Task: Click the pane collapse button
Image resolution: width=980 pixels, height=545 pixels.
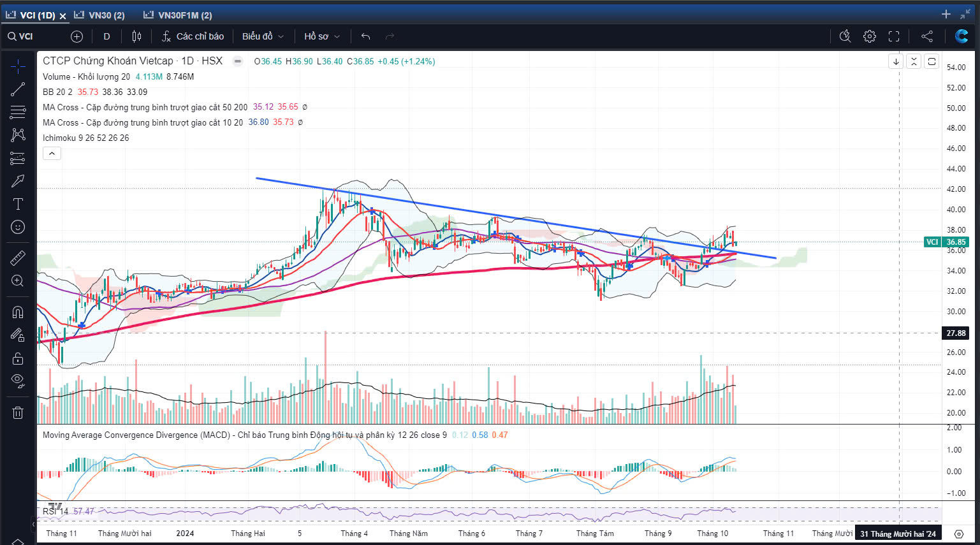Action: point(914,61)
